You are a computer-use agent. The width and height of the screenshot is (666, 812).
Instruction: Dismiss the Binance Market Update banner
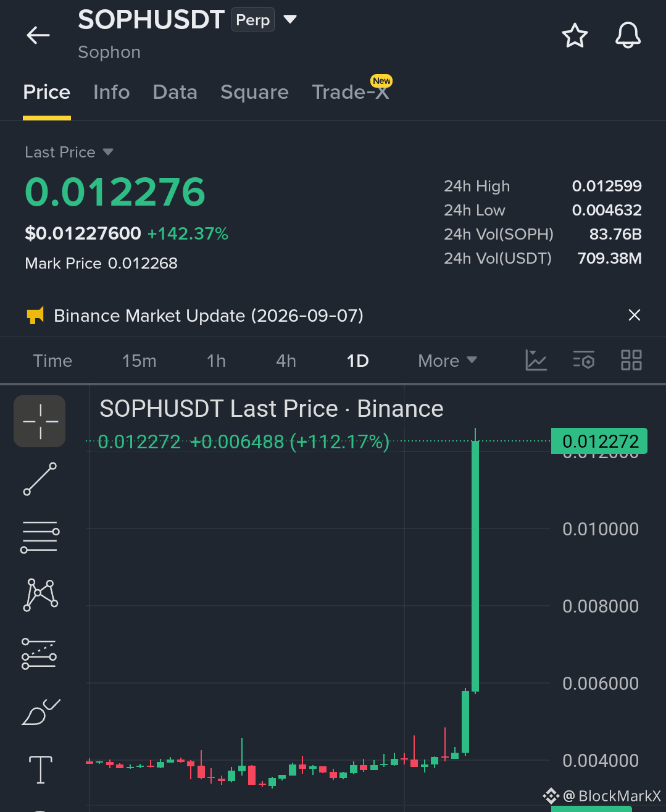[634, 315]
